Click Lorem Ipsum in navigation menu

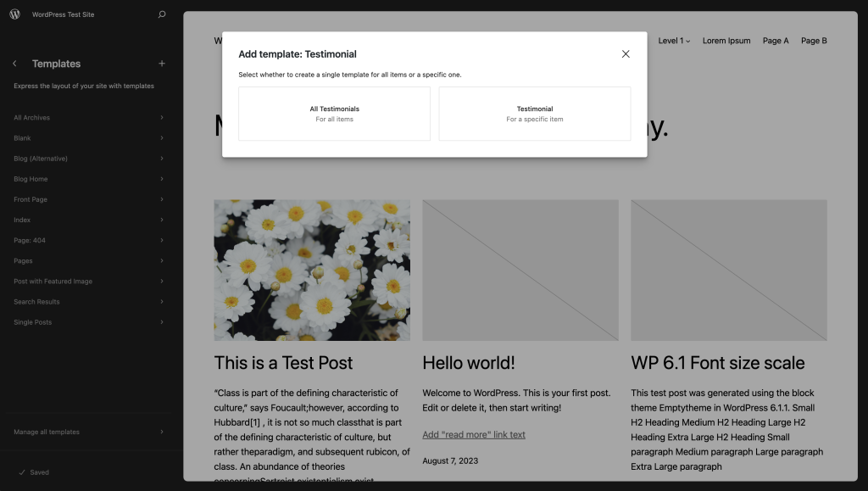pyautogui.click(x=726, y=41)
